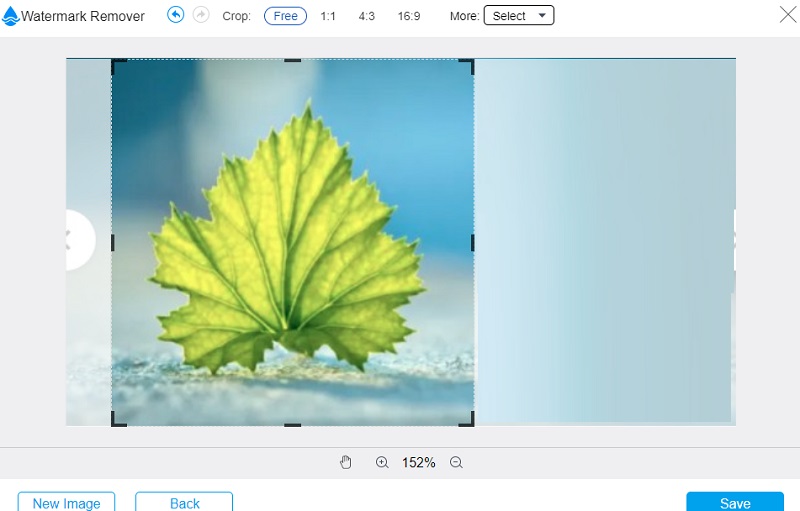The image size is (800, 511).
Task: Click the redo arrow icon
Action: [201, 15]
